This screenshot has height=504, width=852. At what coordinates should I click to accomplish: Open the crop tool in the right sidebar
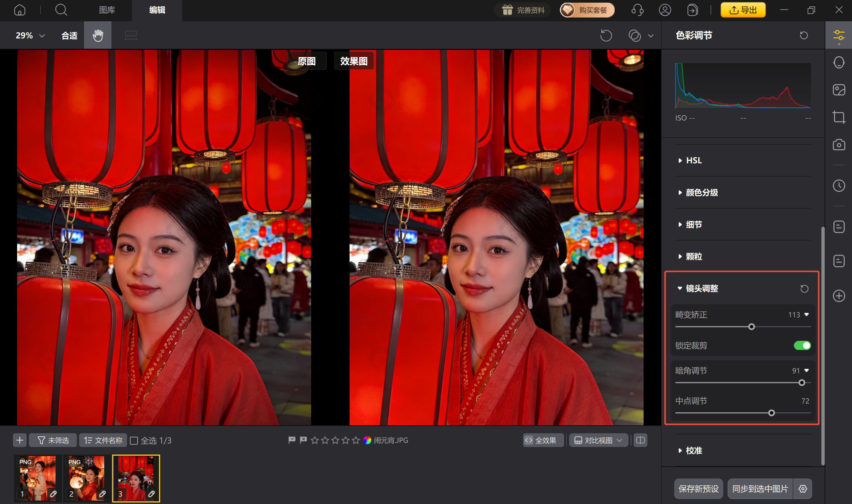(x=838, y=117)
